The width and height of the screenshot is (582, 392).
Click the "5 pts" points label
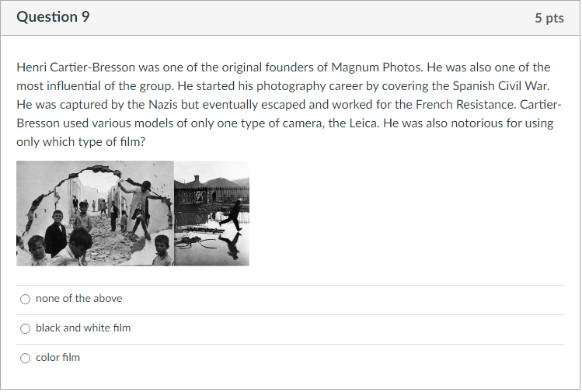click(549, 18)
